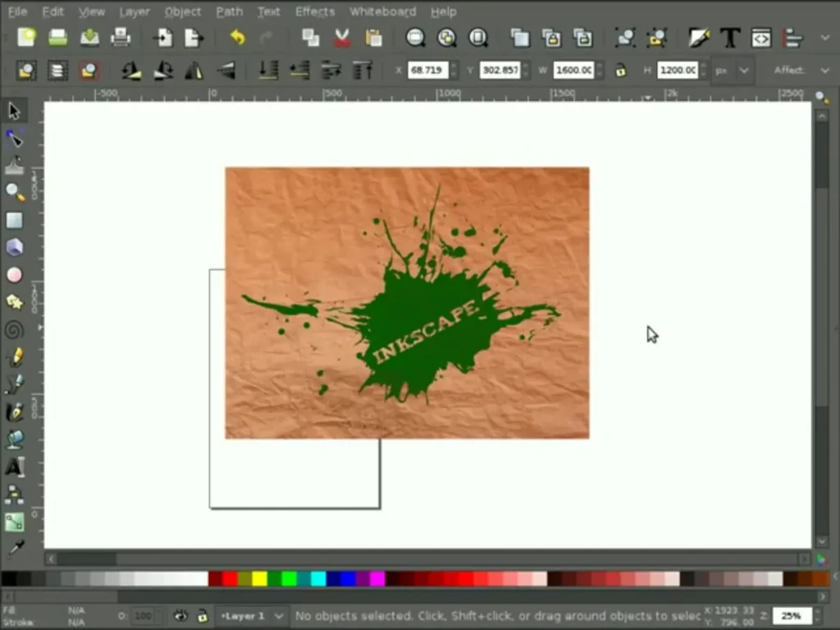
Task: Toggle the current layer lock
Action: click(203, 615)
